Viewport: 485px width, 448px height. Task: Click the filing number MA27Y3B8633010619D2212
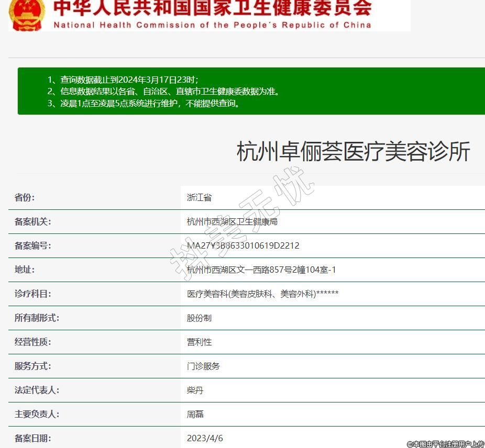(x=243, y=245)
